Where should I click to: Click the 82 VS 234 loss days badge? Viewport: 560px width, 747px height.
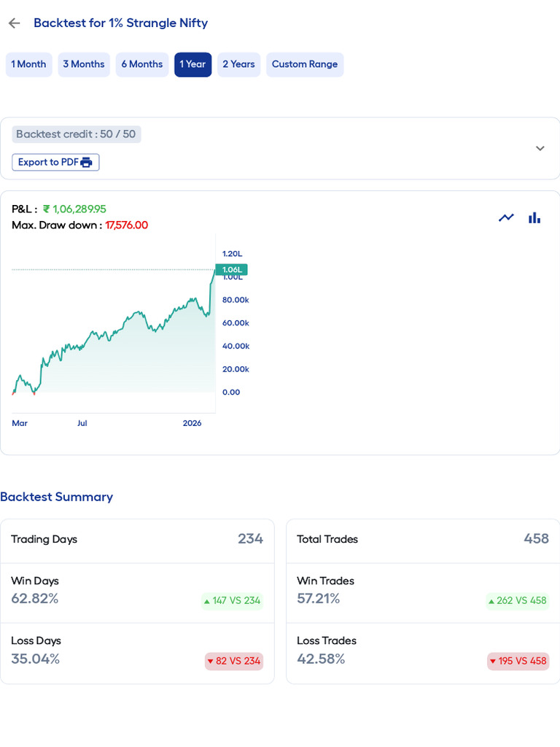click(x=234, y=661)
